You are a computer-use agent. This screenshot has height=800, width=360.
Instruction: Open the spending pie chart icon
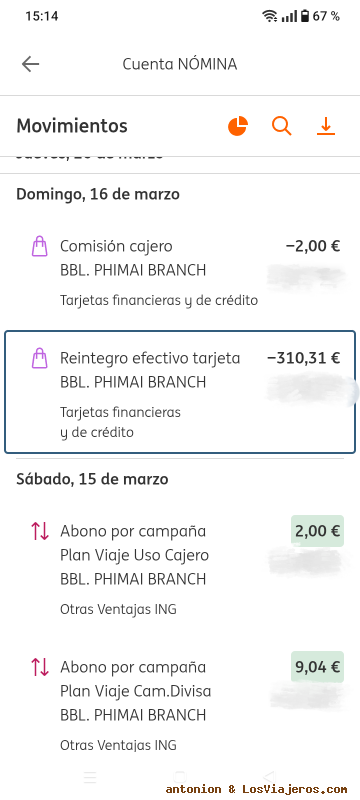(x=238, y=126)
